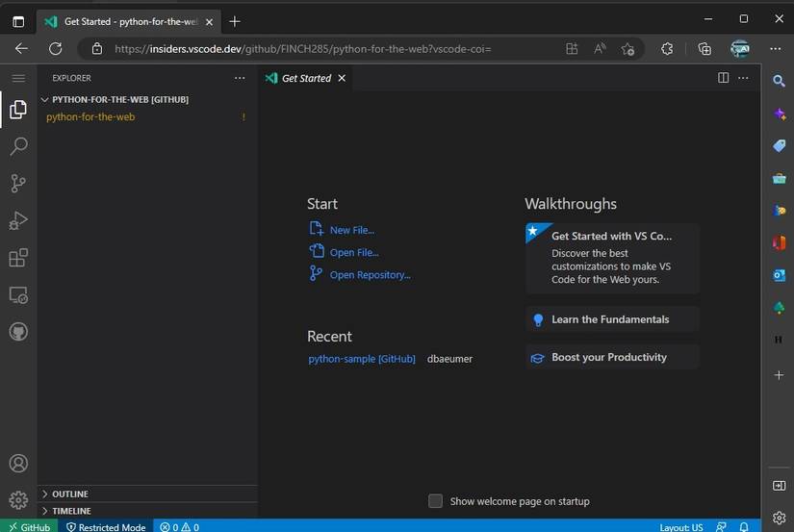This screenshot has width=794, height=532.
Task: Open problems panel via errors and warnings count
Action: (x=179, y=527)
